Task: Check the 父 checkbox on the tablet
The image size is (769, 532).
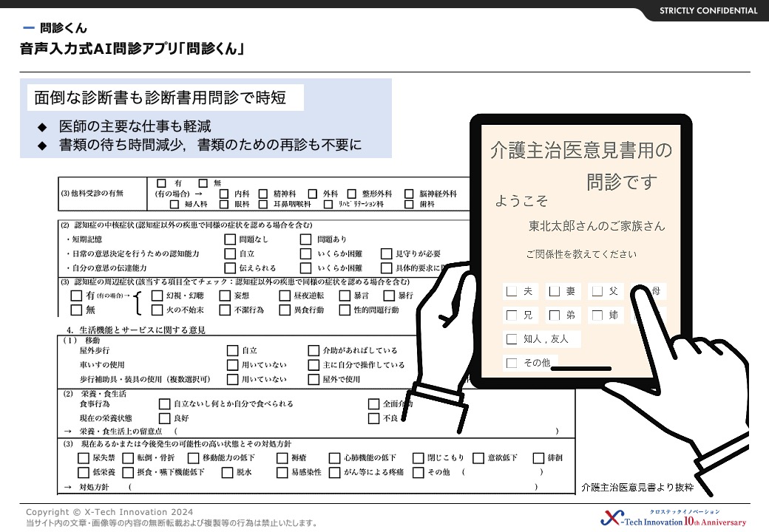Action: 597,291
